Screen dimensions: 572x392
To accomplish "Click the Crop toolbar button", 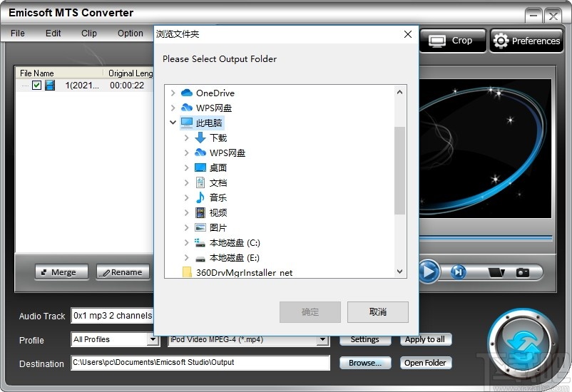I will (x=453, y=41).
